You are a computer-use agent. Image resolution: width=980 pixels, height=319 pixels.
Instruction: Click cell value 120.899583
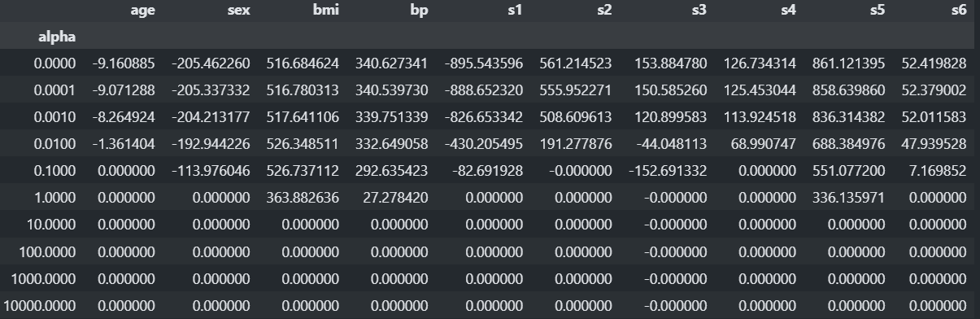click(671, 116)
